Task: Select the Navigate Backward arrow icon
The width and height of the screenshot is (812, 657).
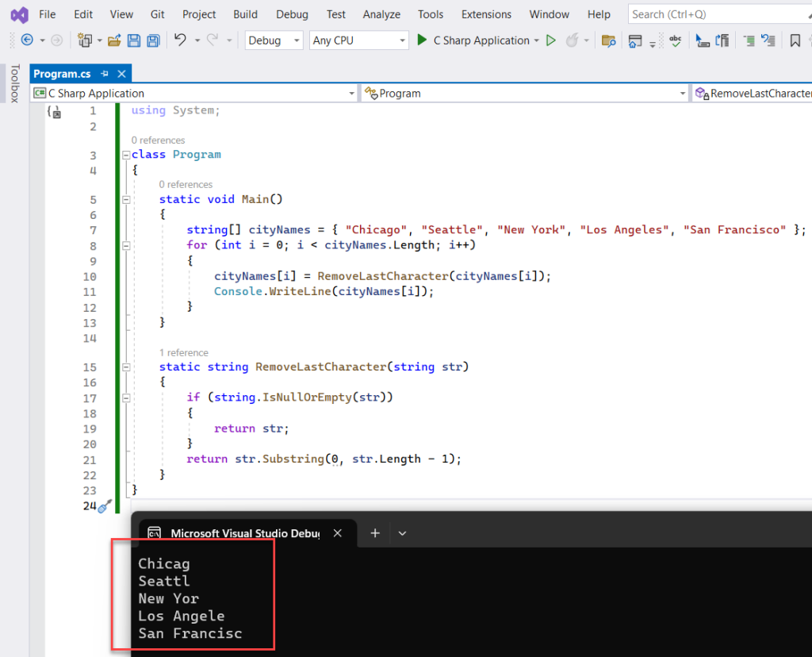Action: coord(27,40)
